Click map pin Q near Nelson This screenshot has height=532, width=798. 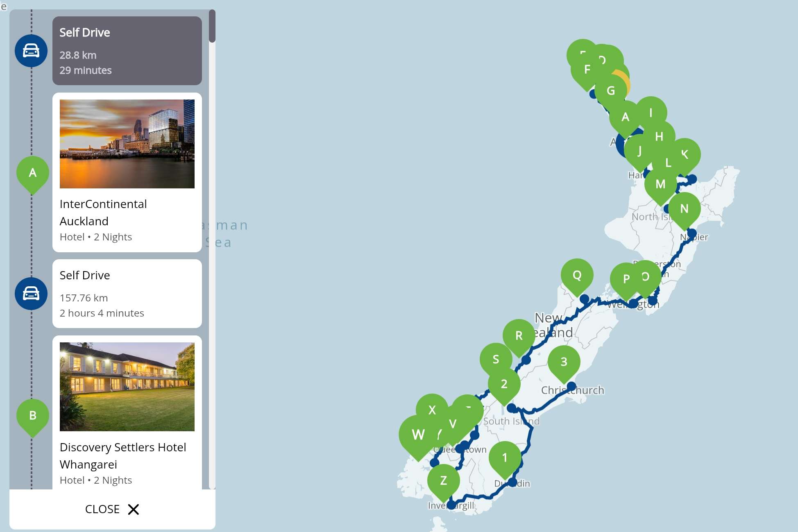pos(577,276)
